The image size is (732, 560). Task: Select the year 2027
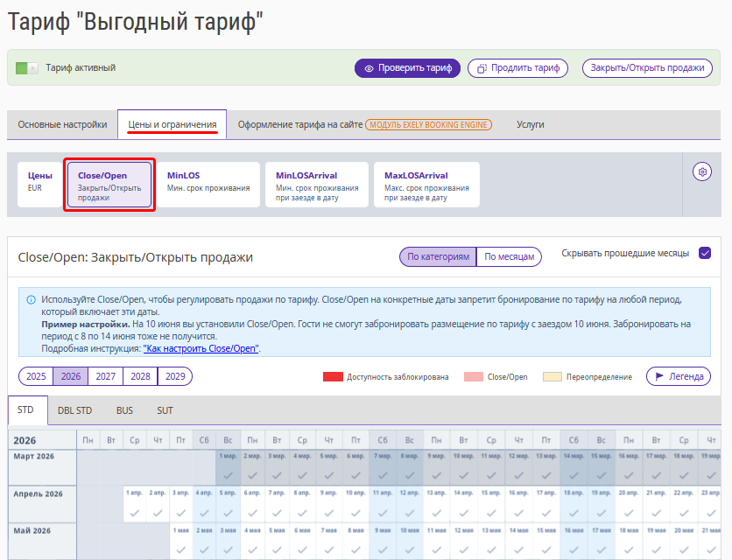[105, 376]
